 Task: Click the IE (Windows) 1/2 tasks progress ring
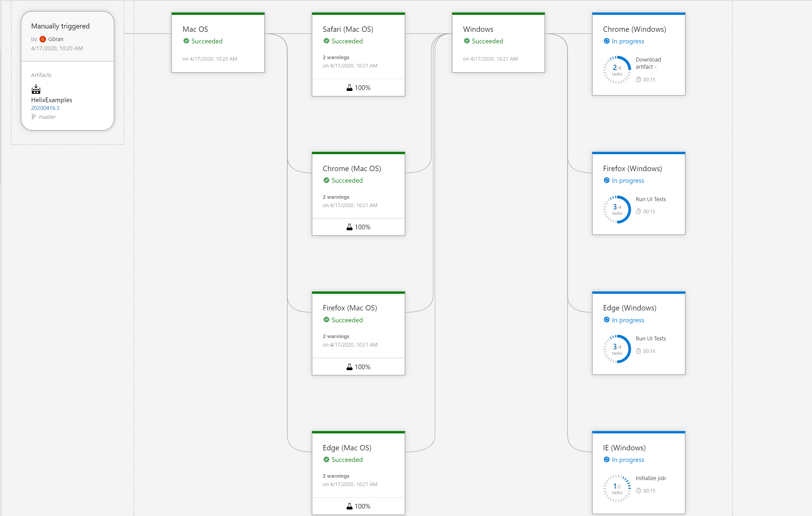[617, 488]
